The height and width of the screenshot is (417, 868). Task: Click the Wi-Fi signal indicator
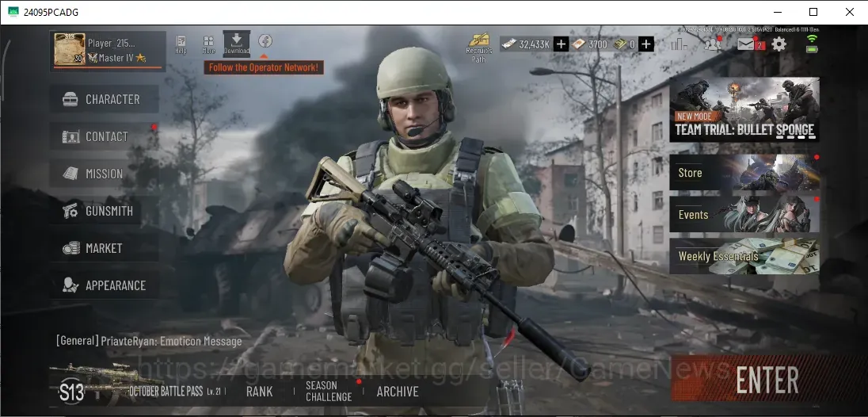[x=812, y=38]
